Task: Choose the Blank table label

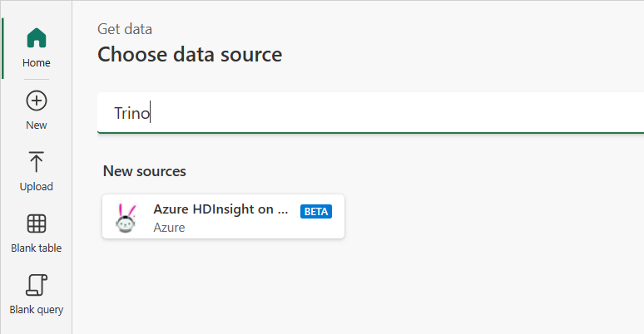Action: click(37, 248)
